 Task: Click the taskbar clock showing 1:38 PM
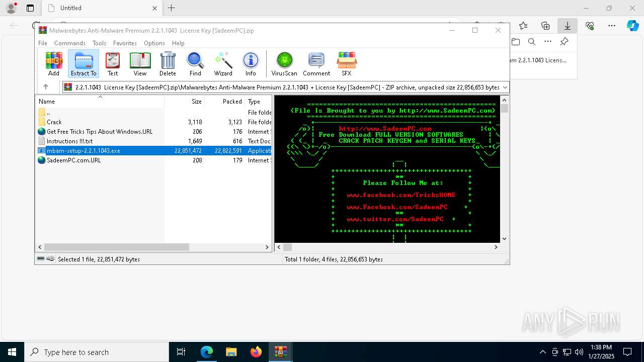[601, 352]
